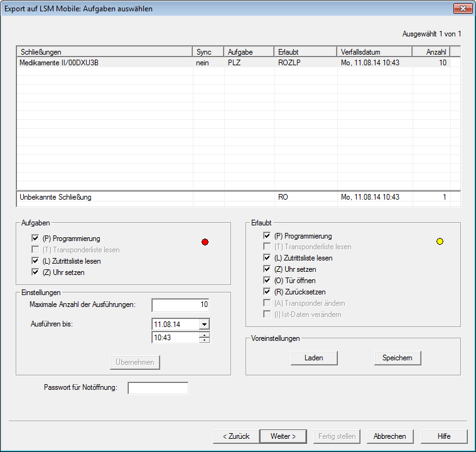
Task: Sort by the Schließungen column header
Action: [104, 51]
